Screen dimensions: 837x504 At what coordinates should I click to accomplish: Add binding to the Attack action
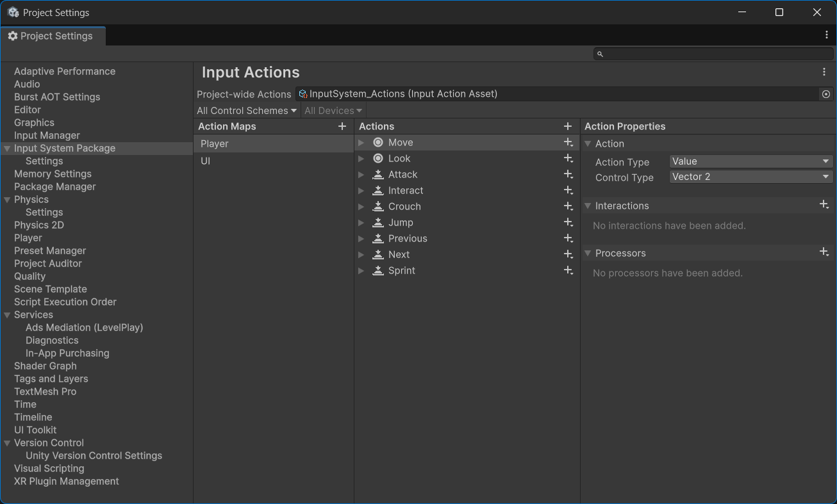tap(568, 175)
